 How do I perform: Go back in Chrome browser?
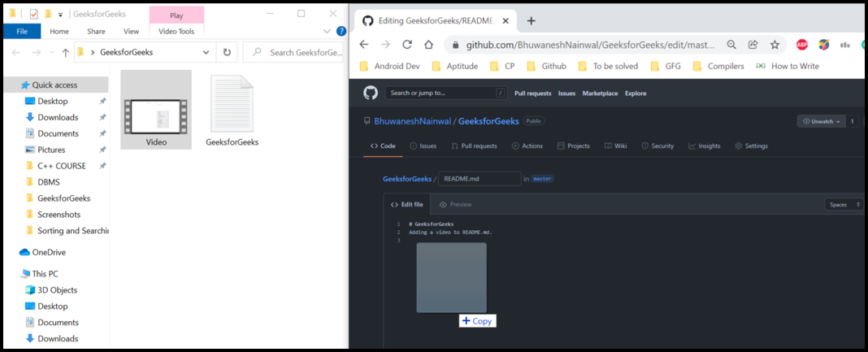[363, 45]
